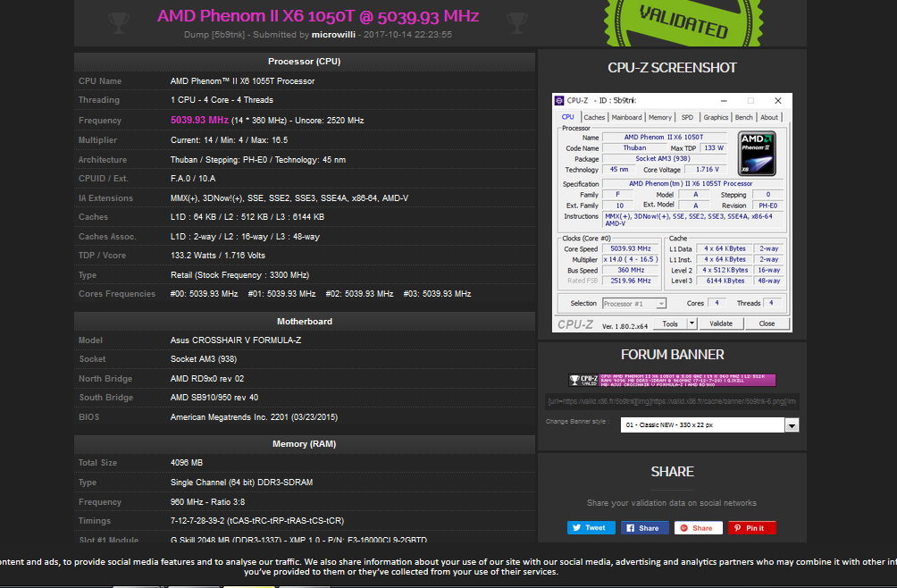
Task: Click the AMD SB910/950 south bridge value
Action: (x=214, y=398)
